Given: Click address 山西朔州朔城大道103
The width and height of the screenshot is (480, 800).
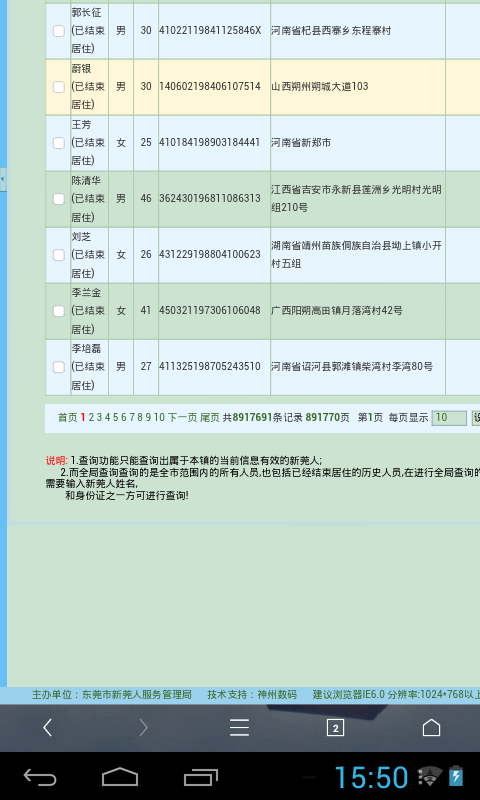Looking at the screenshot, I should [x=320, y=86].
